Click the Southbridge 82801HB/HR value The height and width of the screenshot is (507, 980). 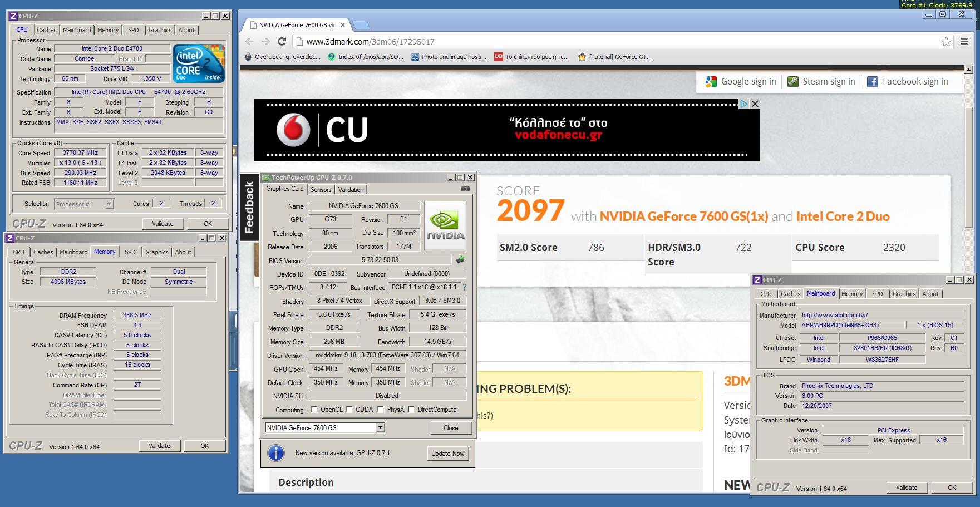coord(883,348)
